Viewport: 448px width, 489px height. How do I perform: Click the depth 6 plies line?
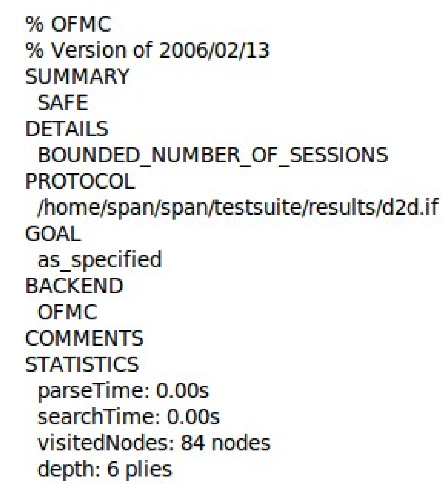(105, 469)
